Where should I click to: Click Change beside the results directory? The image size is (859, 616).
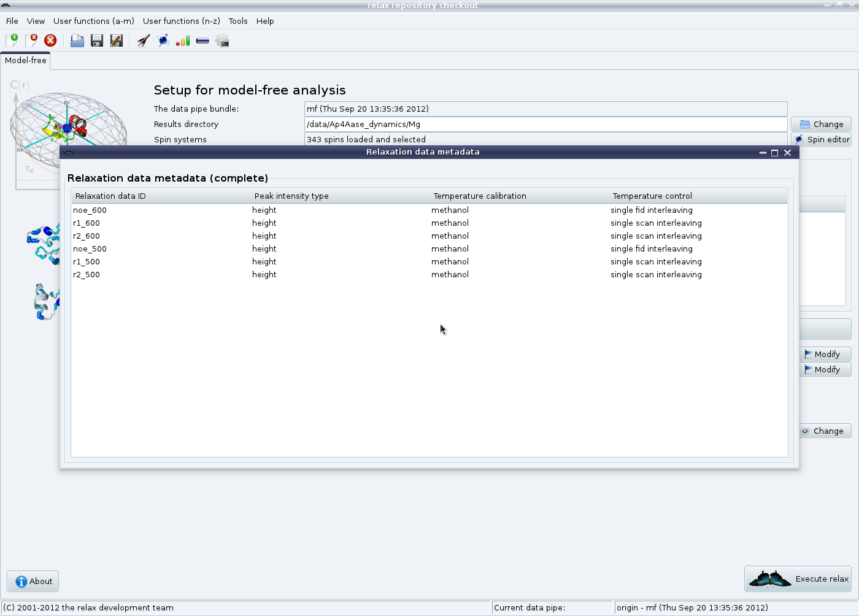[821, 124]
